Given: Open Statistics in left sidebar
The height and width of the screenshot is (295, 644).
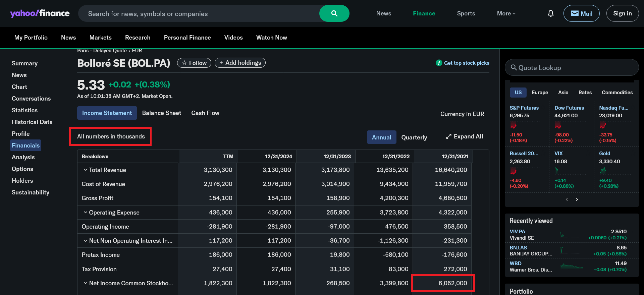Looking at the screenshot, I should [24, 110].
